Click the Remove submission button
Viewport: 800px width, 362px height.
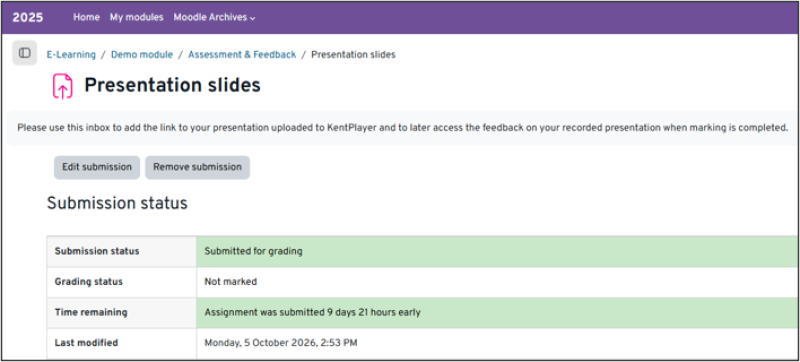click(197, 167)
